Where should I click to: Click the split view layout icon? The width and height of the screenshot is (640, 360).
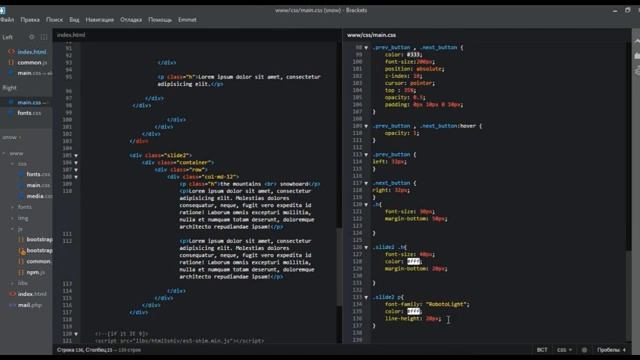(x=44, y=37)
